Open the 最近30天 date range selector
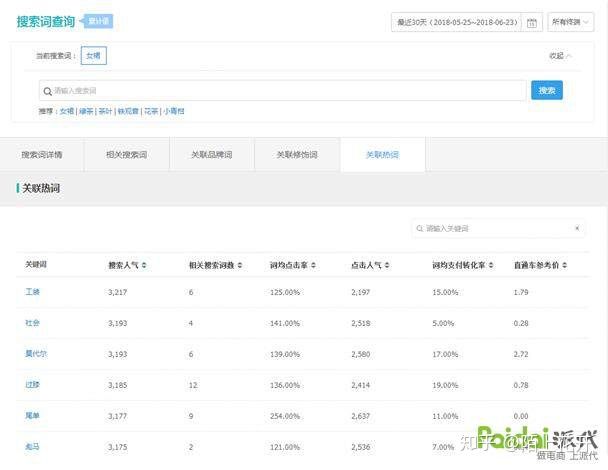Viewport: 608px width, 470px height. pyautogui.click(x=457, y=22)
